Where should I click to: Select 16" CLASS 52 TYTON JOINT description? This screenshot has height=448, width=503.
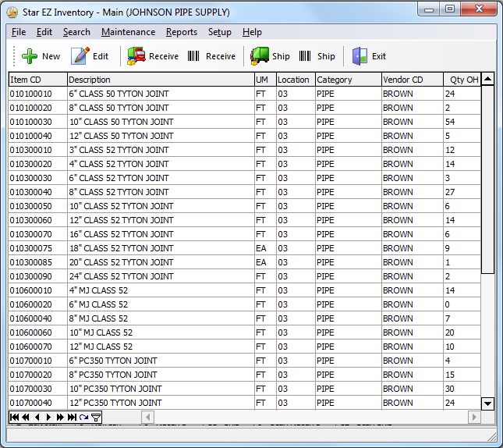coord(121,234)
